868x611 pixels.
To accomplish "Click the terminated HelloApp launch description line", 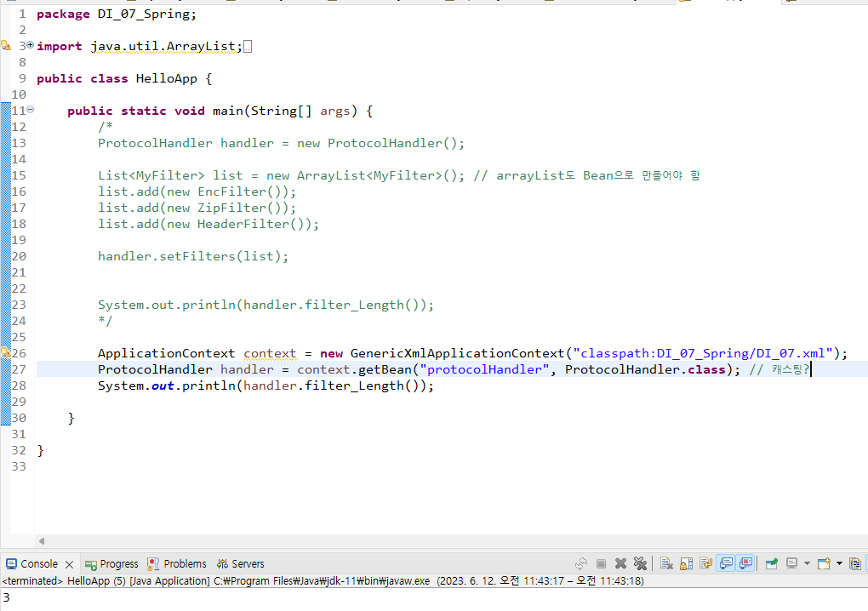I will coord(323,580).
